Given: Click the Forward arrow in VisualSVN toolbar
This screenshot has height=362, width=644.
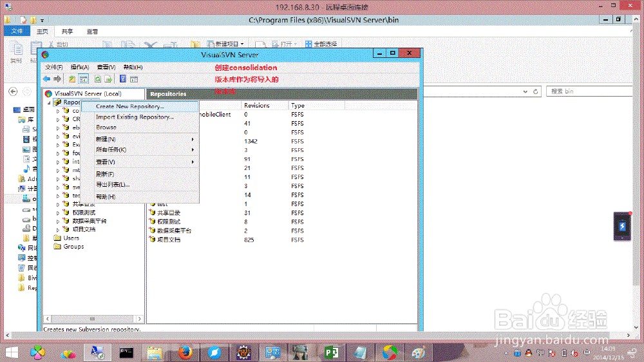Looking at the screenshot, I should tap(57, 79).
